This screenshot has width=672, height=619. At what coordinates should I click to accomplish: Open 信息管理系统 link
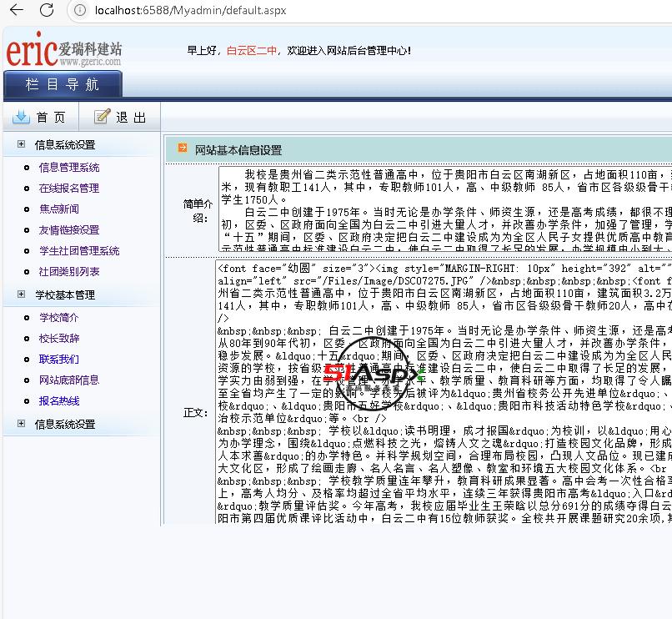point(69,168)
